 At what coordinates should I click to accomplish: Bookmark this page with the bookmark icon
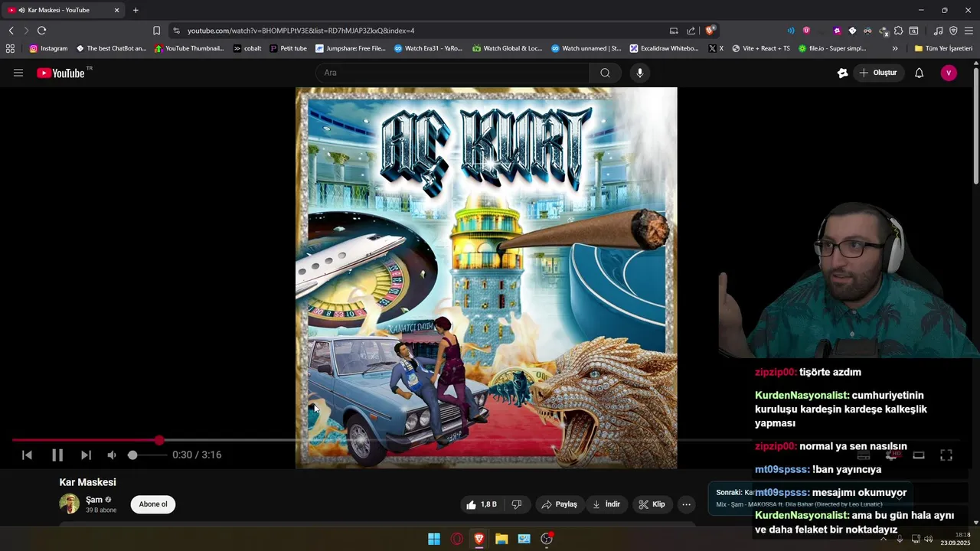(x=156, y=31)
